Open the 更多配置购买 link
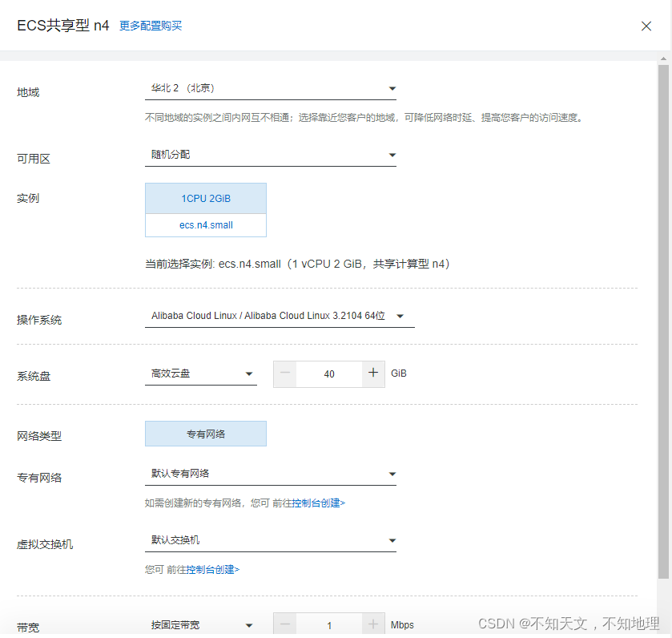The width and height of the screenshot is (672, 638). tap(151, 26)
